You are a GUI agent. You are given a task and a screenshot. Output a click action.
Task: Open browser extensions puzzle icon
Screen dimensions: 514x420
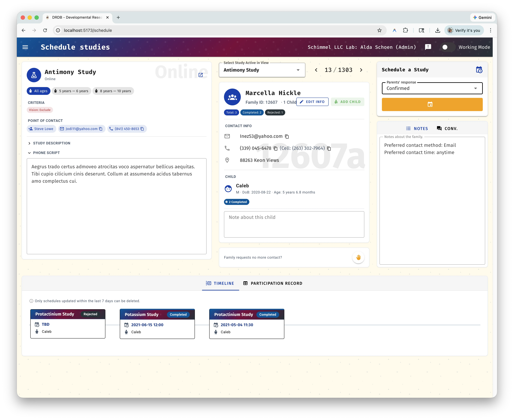[x=405, y=30]
